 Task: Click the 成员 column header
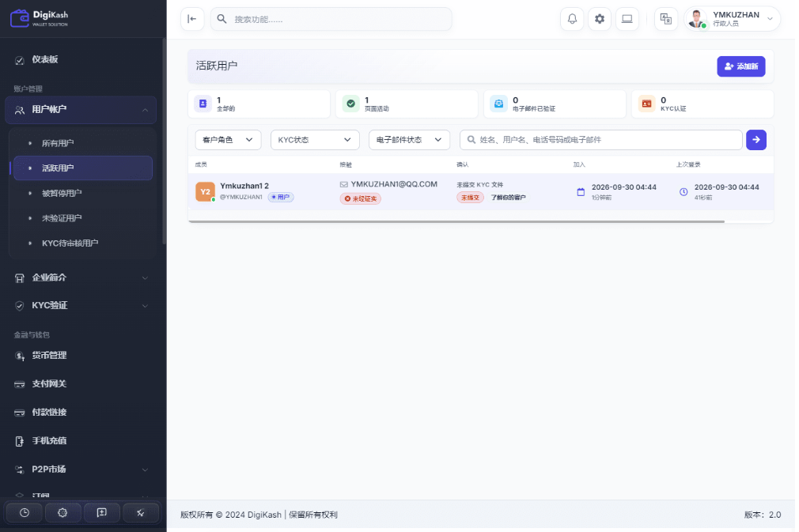[201, 164]
